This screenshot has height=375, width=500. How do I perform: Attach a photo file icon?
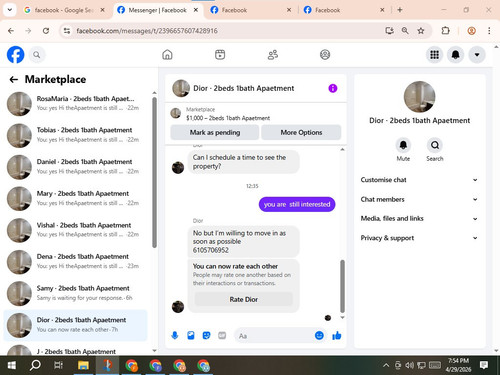pyautogui.click(x=191, y=335)
